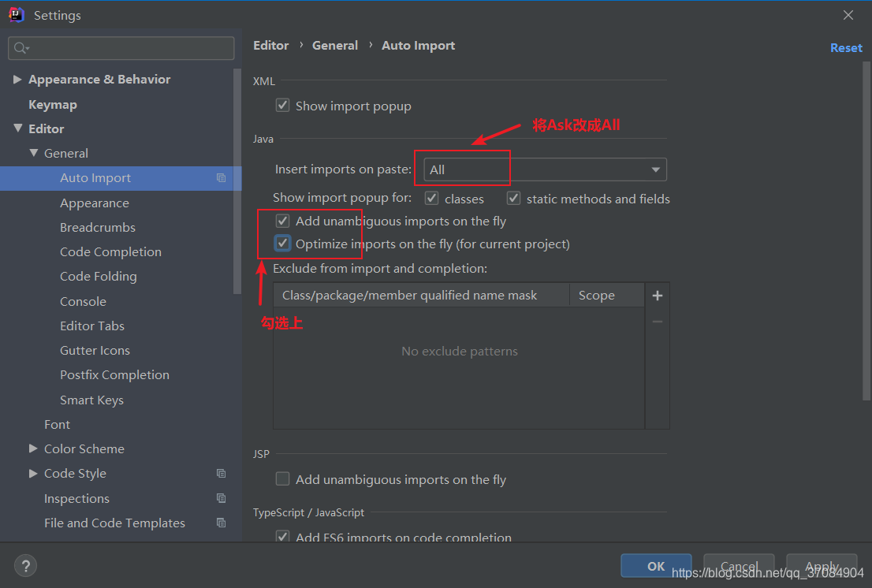The height and width of the screenshot is (588, 872).
Task: Open the Insert imports on paste dropdown
Action: [x=545, y=169]
